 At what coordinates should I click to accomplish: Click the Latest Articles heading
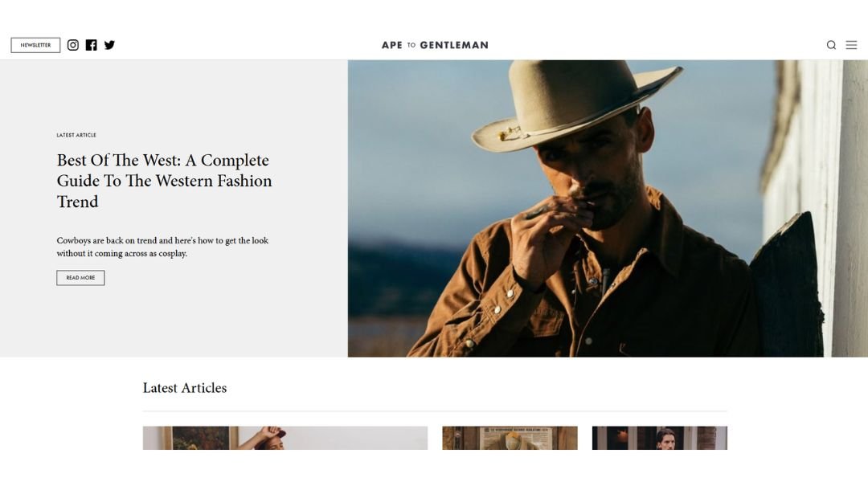point(185,388)
